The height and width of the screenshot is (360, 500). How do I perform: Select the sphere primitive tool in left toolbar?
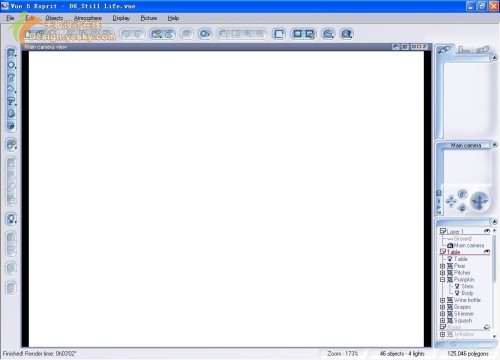point(11,65)
